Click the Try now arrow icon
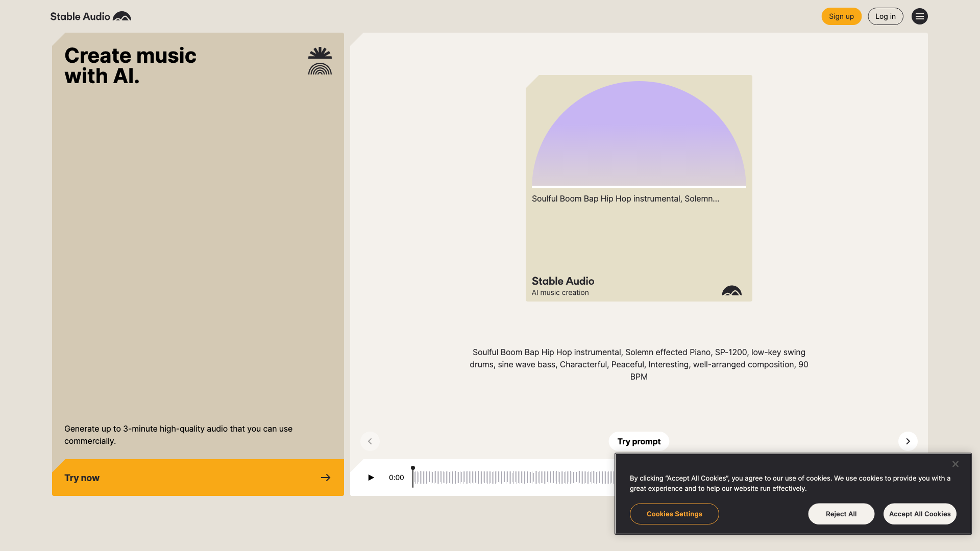 326,478
